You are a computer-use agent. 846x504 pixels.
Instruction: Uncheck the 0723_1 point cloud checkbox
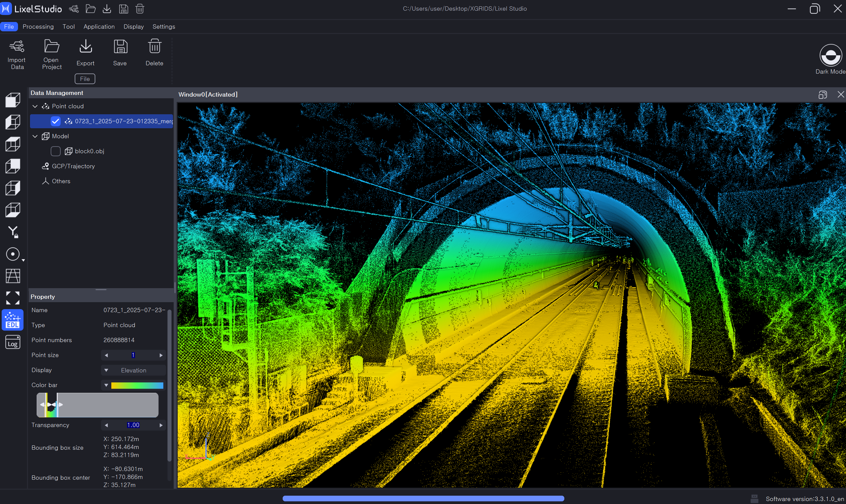[55, 121]
